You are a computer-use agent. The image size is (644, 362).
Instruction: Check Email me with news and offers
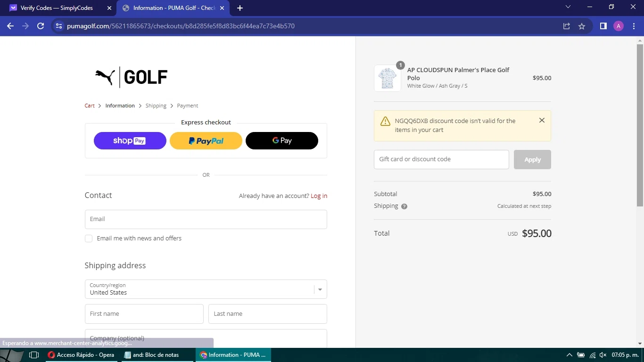point(89,239)
